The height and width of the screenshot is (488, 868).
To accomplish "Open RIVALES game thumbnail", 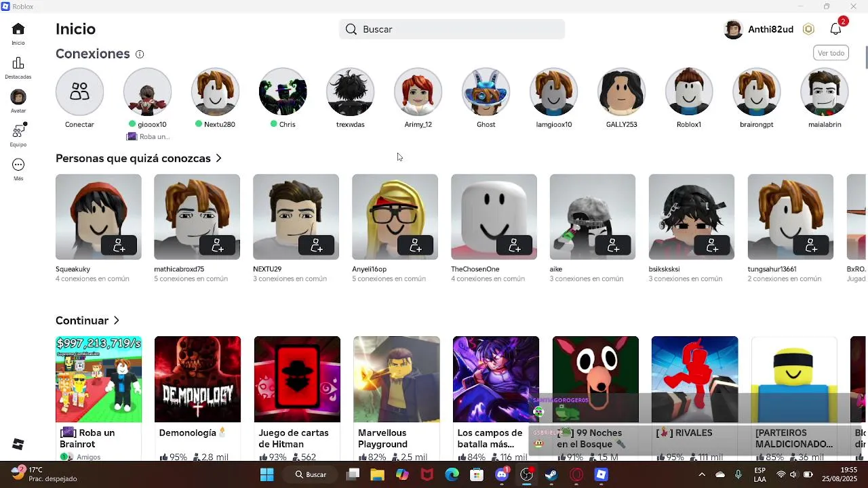I will [x=694, y=380].
